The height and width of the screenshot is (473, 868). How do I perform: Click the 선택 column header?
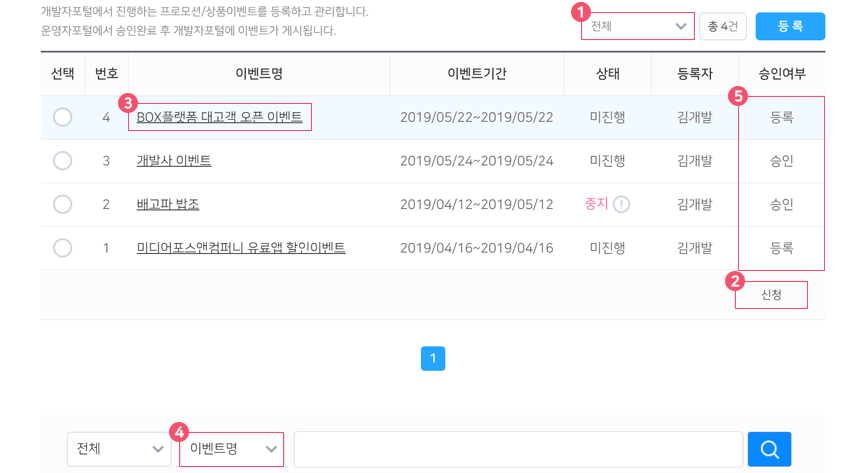63,74
